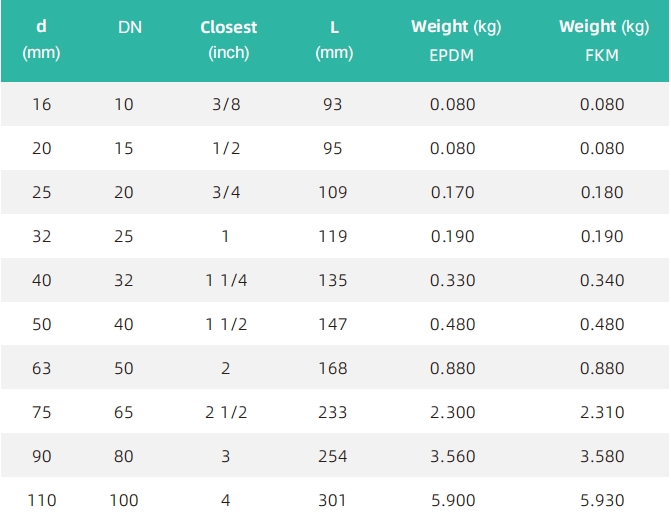Viewport: 671px width, 520px height.
Task: Select the DN 15 cell
Action: pos(124,149)
